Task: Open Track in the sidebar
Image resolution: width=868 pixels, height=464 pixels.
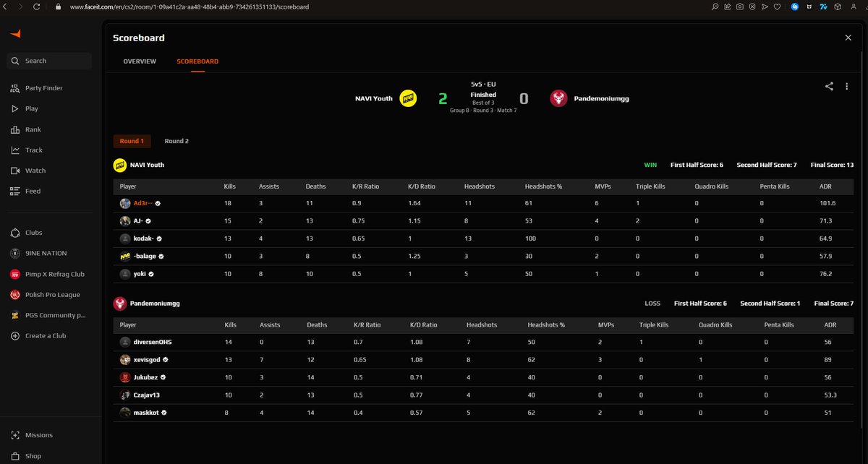Action: point(26,150)
